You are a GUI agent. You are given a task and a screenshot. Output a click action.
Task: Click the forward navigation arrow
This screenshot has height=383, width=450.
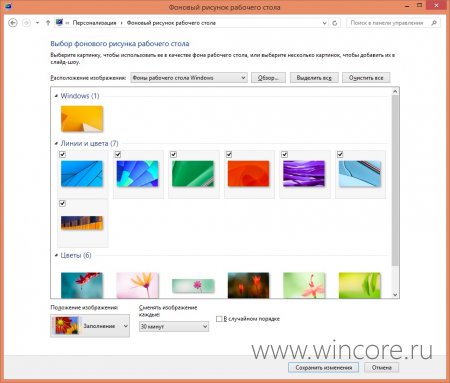coord(26,23)
